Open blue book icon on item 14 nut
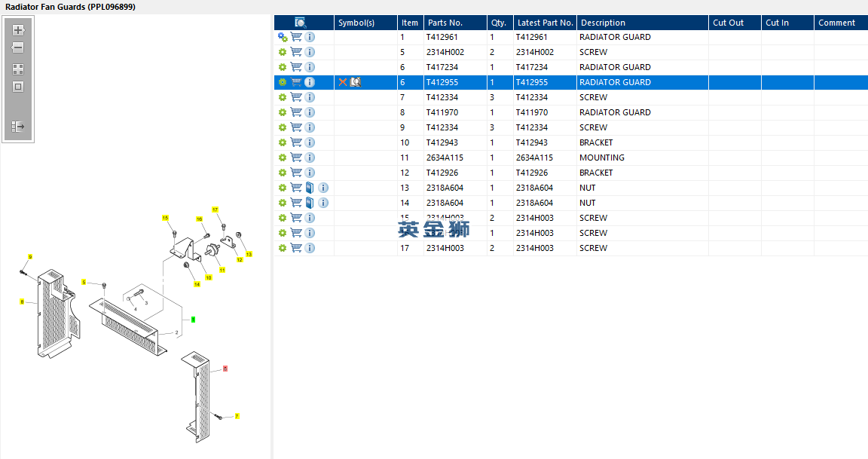The height and width of the screenshot is (459, 868). pyautogui.click(x=310, y=203)
